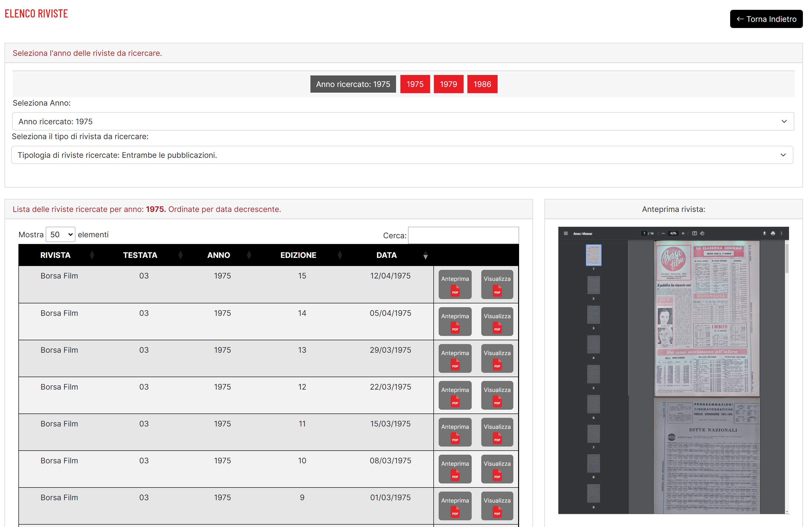
Task: Click Anteprima for edition 10 (08/03/1975)
Action: point(455,469)
